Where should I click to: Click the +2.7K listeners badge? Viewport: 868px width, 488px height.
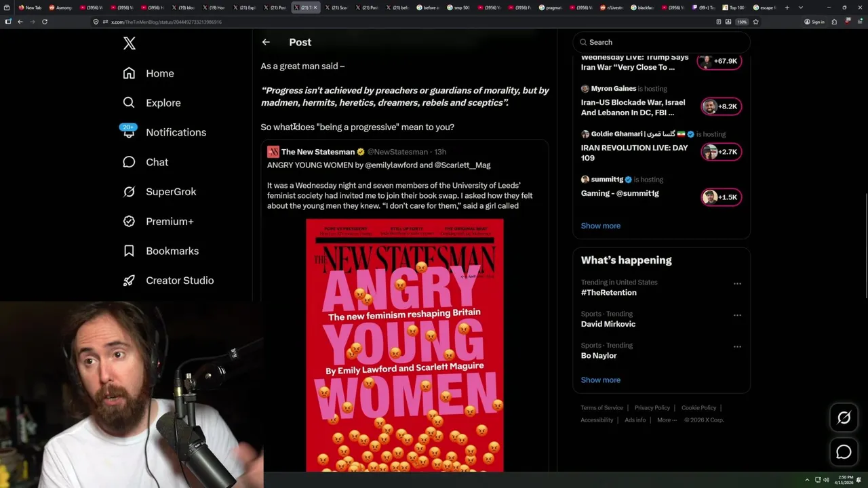[721, 152]
